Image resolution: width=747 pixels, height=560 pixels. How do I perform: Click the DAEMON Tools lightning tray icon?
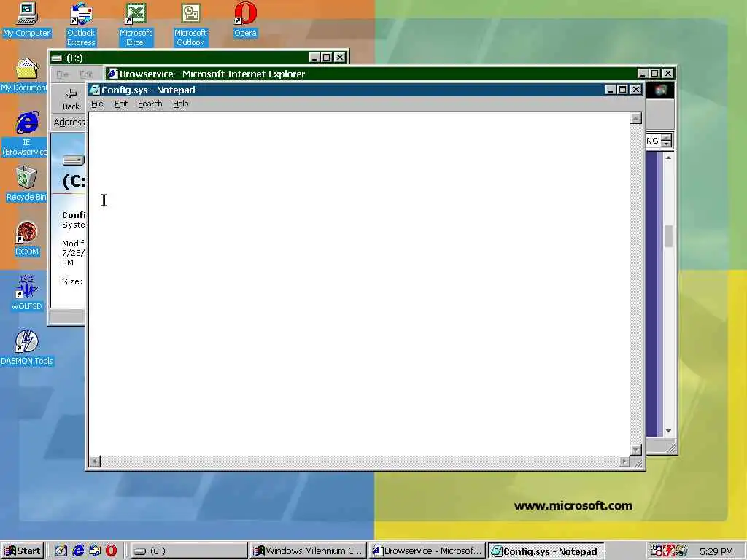[x=670, y=551]
